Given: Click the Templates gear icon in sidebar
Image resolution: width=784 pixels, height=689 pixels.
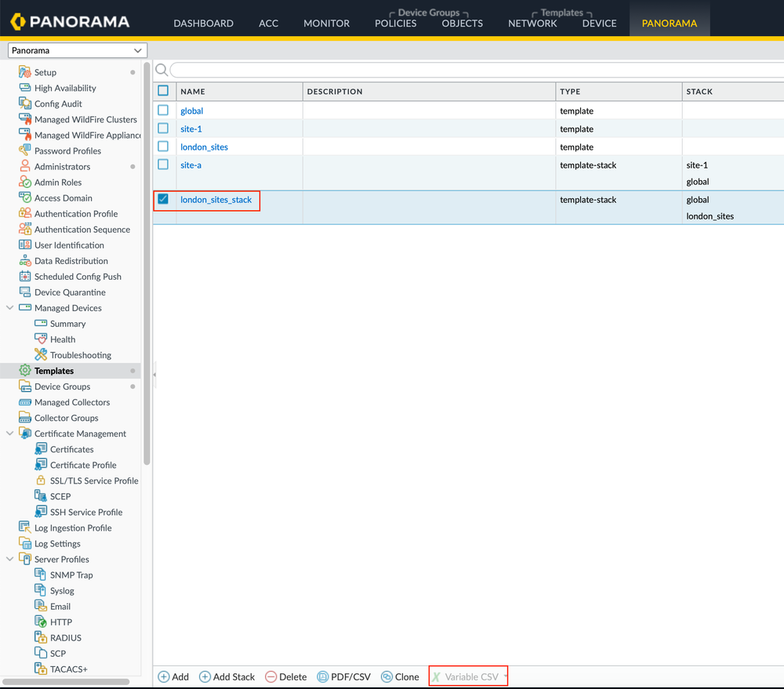Looking at the screenshot, I should (25, 371).
